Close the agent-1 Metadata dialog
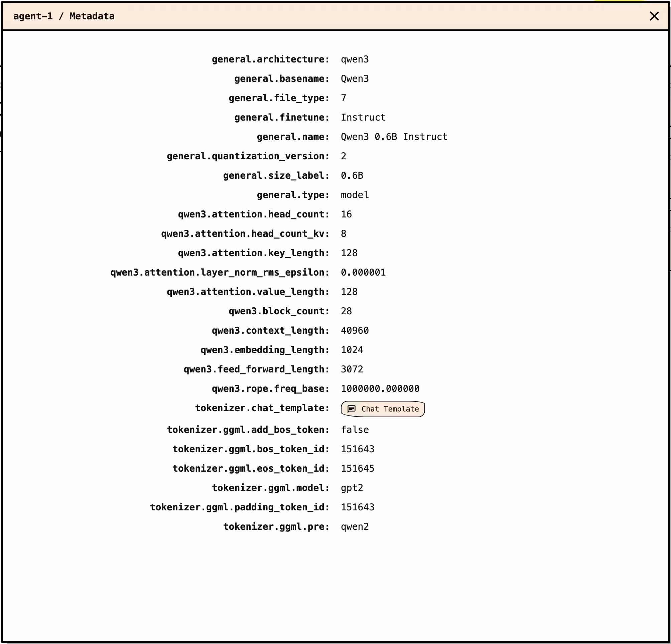 654,16
